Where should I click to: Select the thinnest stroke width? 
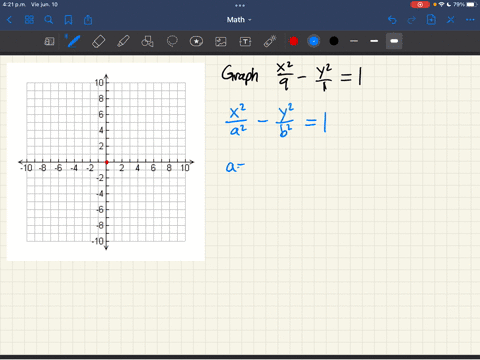click(354, 41)
